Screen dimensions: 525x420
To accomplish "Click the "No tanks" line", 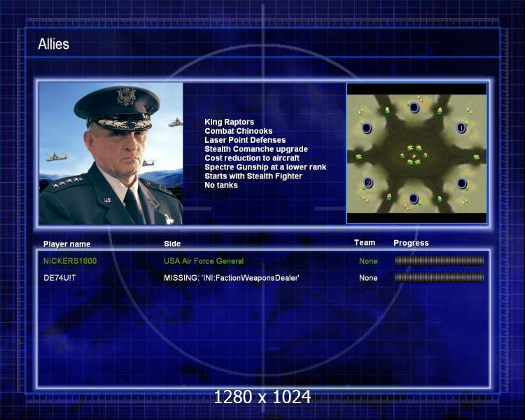I will click(x=221, y=185).
